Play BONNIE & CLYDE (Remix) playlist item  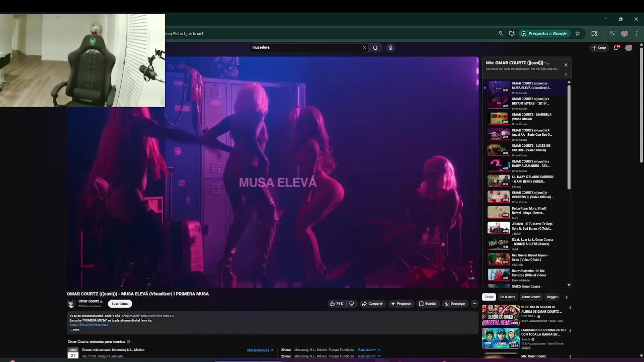pyautogui.click(x=524, y=243)
